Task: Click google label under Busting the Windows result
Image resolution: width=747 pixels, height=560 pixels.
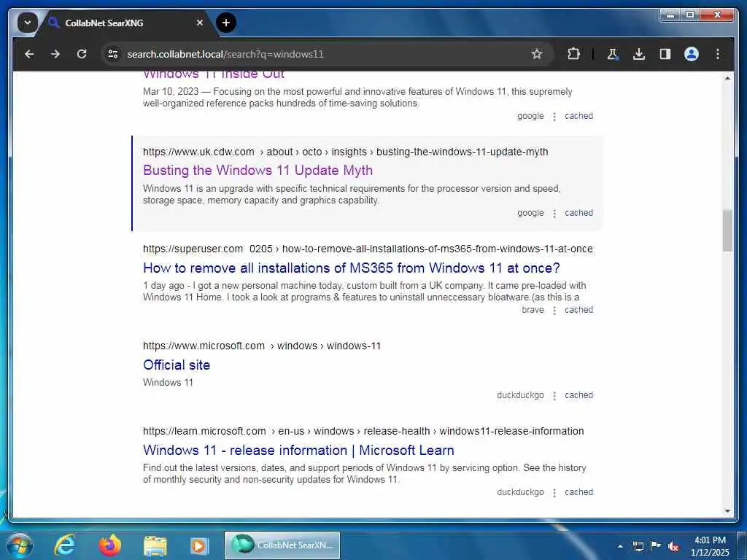Action: coord(530,213)
